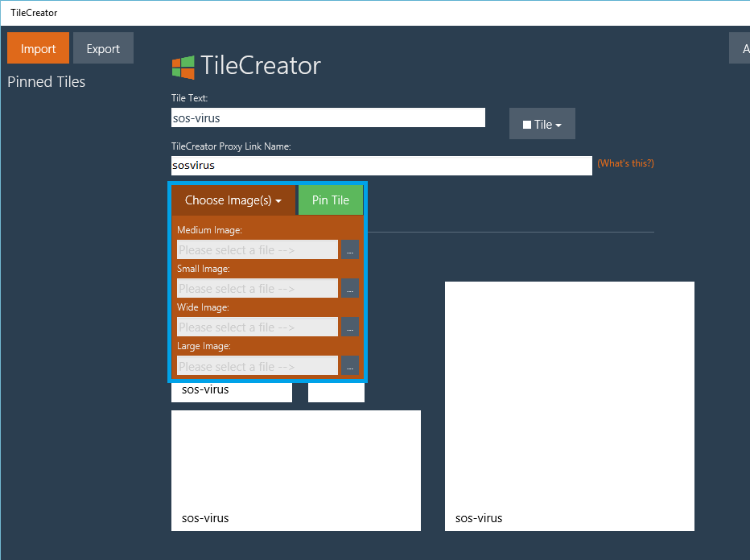Screen dimensions: 750x560
Task: Browse for the Medium Image file
Action: pos(349,249)
